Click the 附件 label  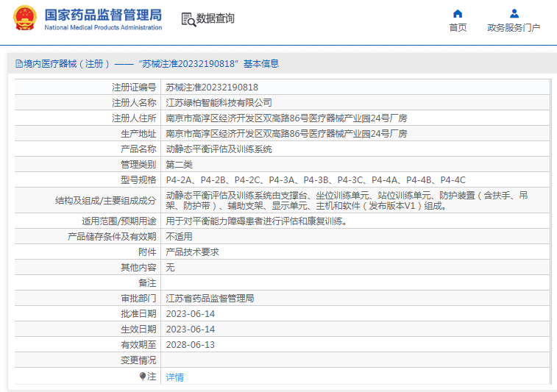[147, 252]
